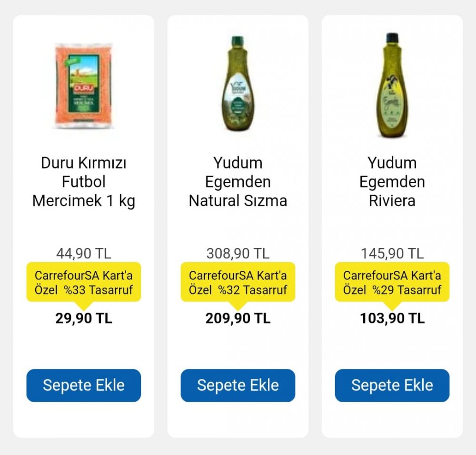476x455 pixels.
Task: Select the 29,90 TL discounted price
Action: [x=84, y=318]
